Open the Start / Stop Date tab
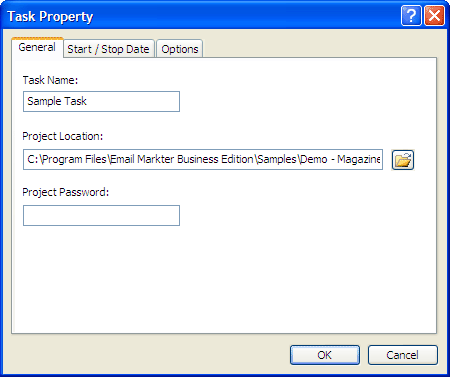 (108, 49)
